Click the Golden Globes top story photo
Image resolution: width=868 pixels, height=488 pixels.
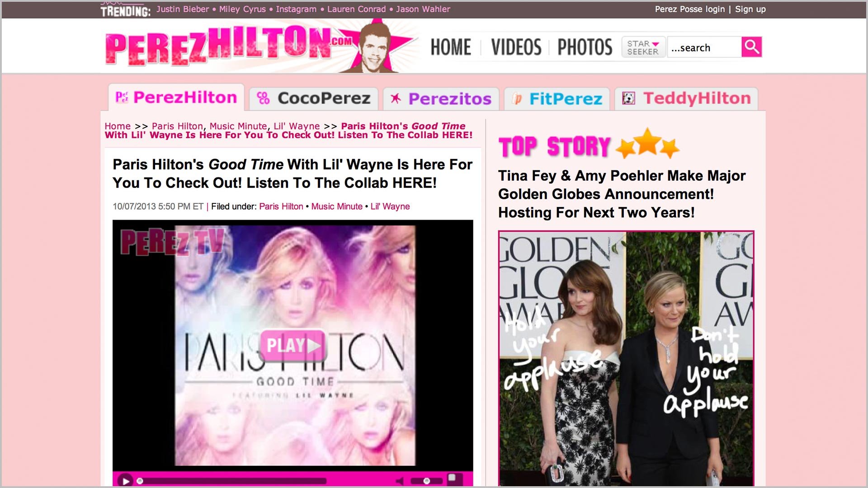point(626,359)
